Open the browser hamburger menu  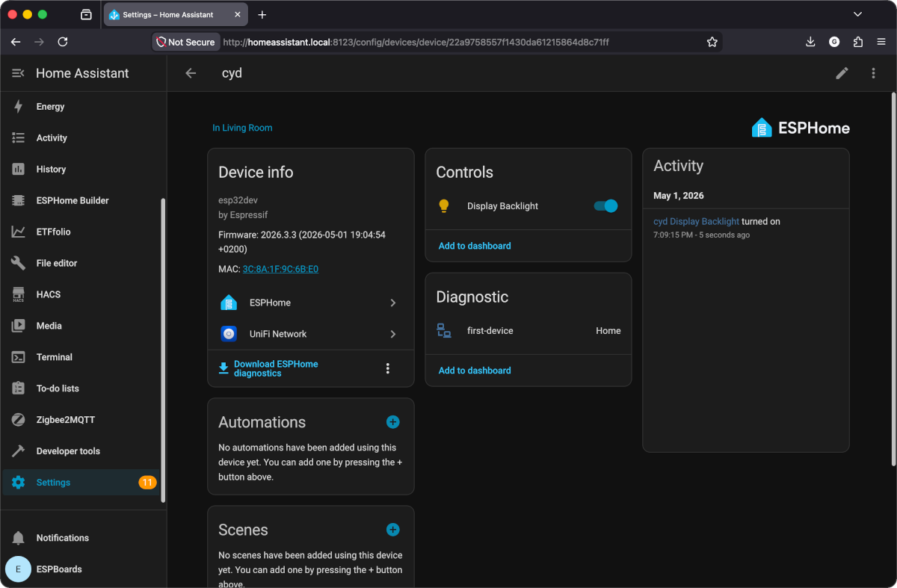[x=881, y=42]
